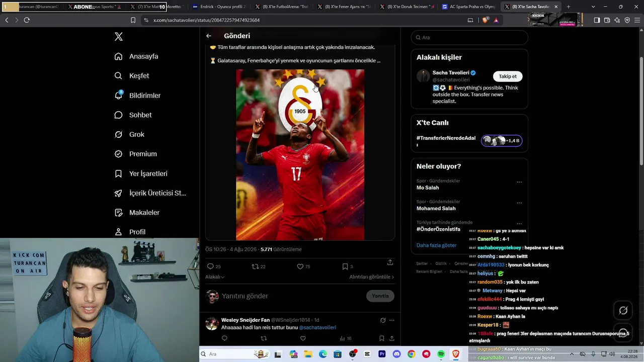Open the Mohamed Salah trending topic
Screen dimensions: 644x362
(x=436, y=209)
